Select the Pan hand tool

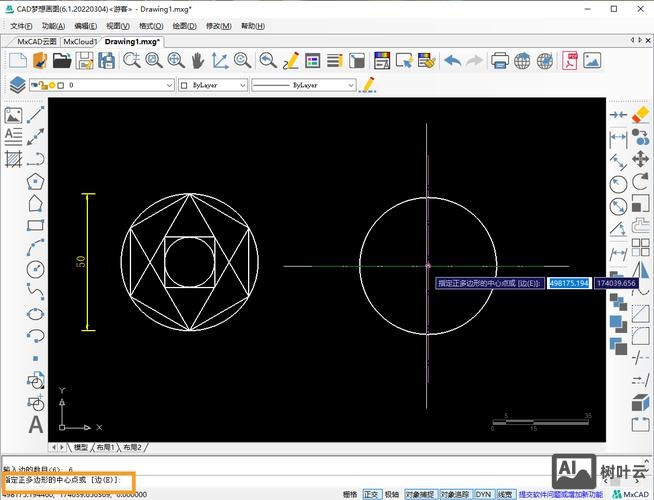point(197,61)
